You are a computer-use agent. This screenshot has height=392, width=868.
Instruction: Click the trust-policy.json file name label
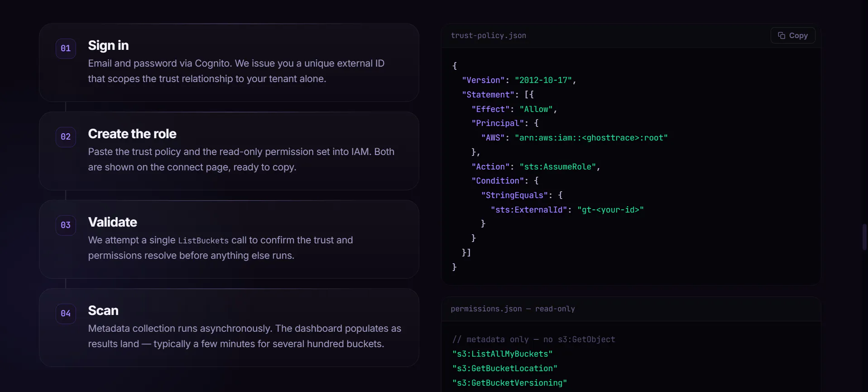coord(489,35)
